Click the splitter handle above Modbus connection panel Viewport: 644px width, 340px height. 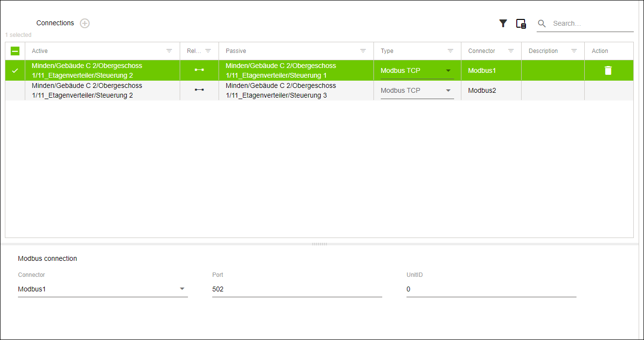point(320,244)
